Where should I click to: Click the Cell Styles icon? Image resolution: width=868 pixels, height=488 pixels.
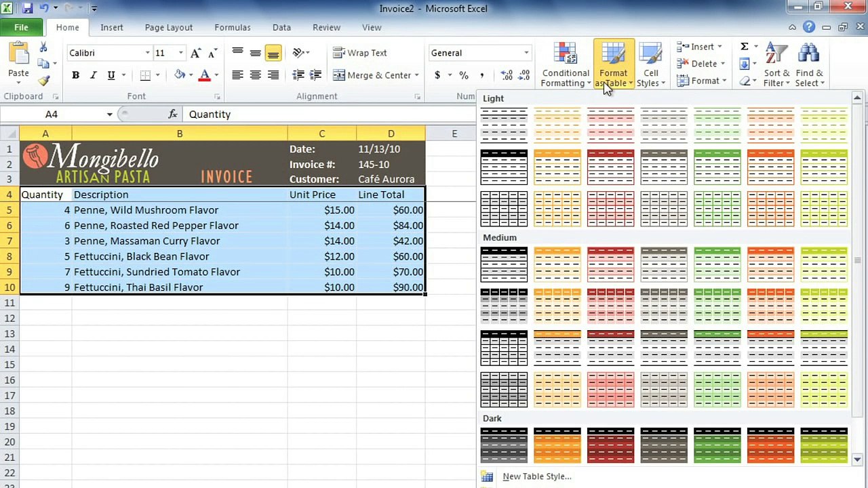click(650, 54)
